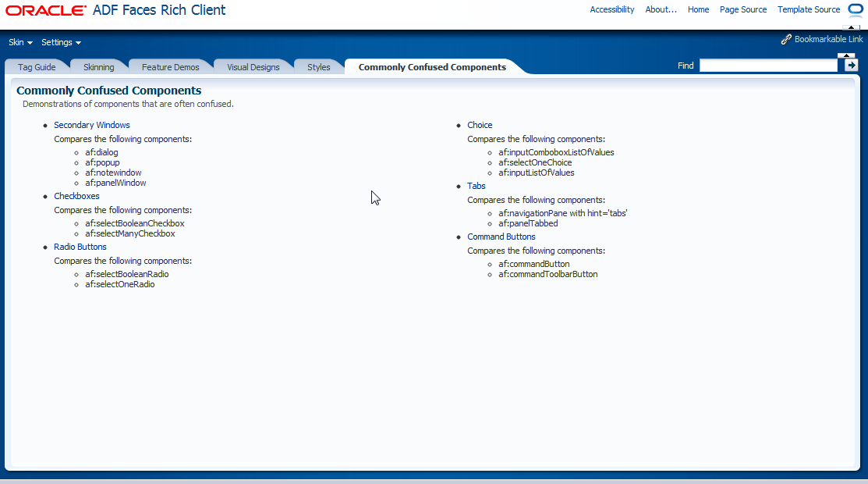This screenshot has height=484, width=868.
Task: Focus the Find input field
Action: [768, 66]
